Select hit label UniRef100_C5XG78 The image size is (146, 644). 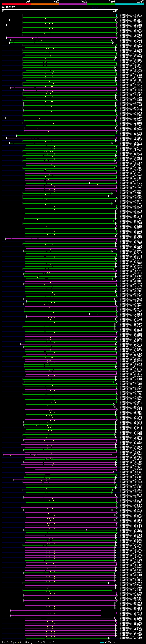131,143
